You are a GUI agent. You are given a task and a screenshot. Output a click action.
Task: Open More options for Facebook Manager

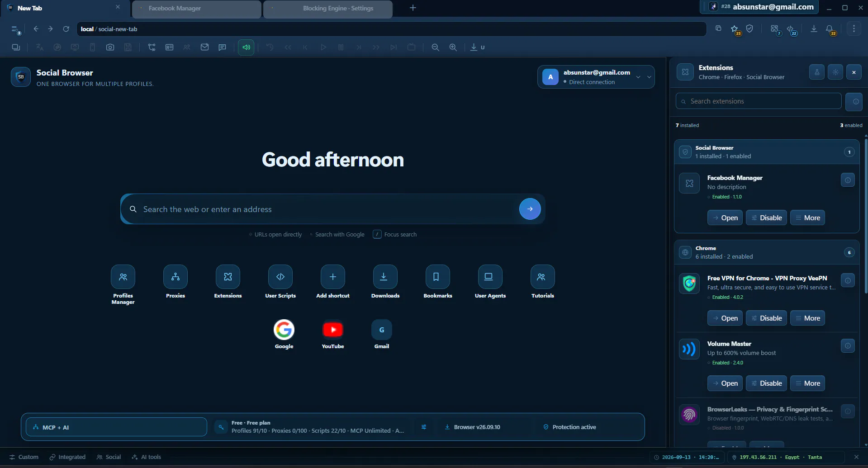[x=808, y=218]
